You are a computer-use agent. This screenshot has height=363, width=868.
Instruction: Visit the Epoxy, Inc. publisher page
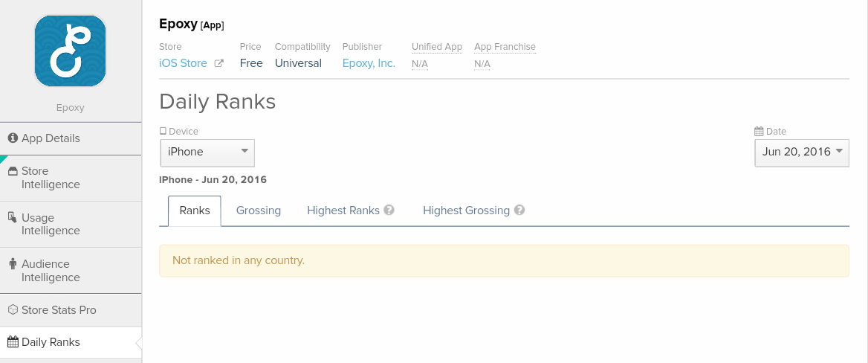369,63
